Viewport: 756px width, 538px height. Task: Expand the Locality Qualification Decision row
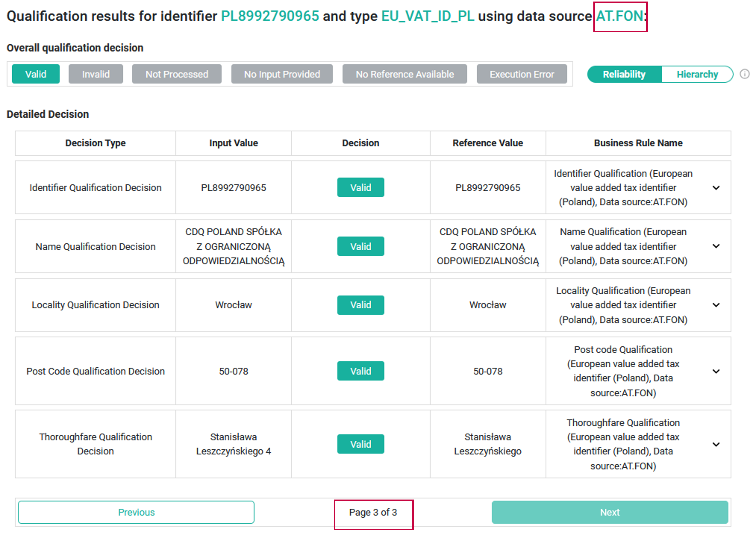pyautogui.click(x=716, y=305)
